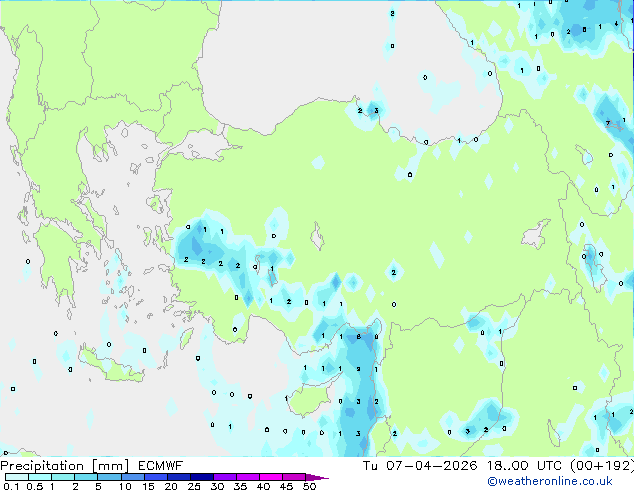Viewport: 634px width, 490px height.
Task: Click the '0.5' legend value label
Action: (x=35, y=486)
